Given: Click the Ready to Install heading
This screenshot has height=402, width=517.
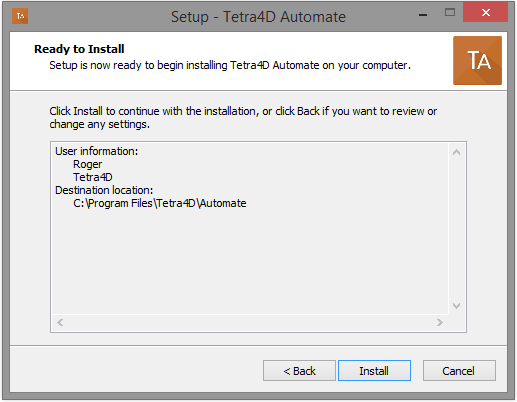Looking at the screenshot, I should pyautogui.click(x=79, y=49).
